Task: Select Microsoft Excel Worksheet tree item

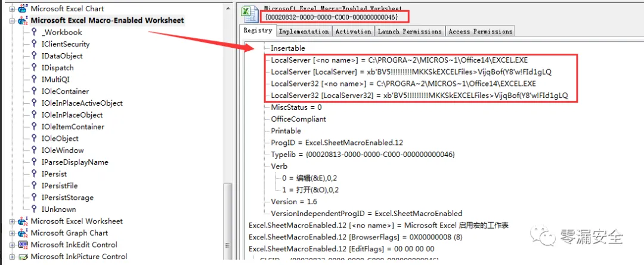Action: 76,221
